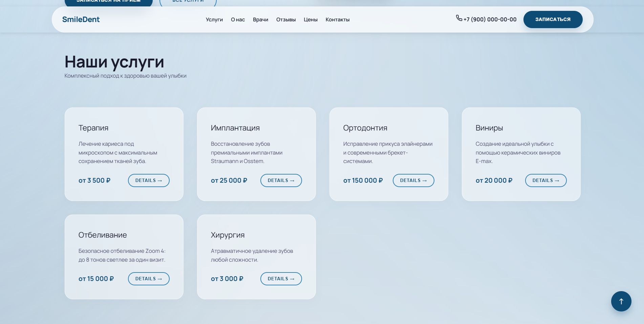Image resolution: width=644 pixels, height=324 pixels.
Task: Open Цены from the navigation bar
Action: click(310, 19)
